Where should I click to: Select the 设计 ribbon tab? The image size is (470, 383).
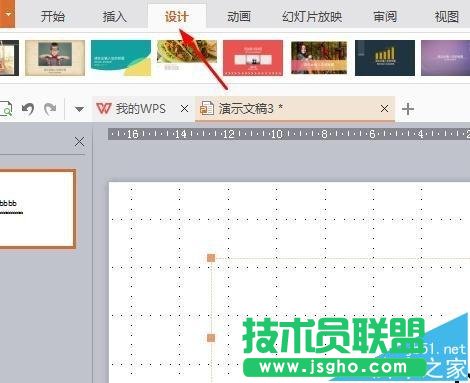177,16
